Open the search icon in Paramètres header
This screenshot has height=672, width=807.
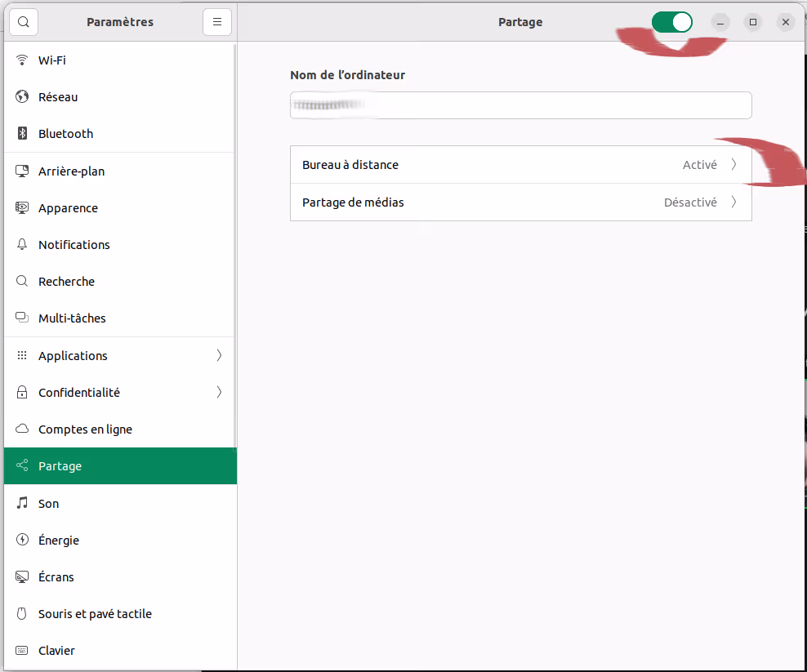coord(24,22)
